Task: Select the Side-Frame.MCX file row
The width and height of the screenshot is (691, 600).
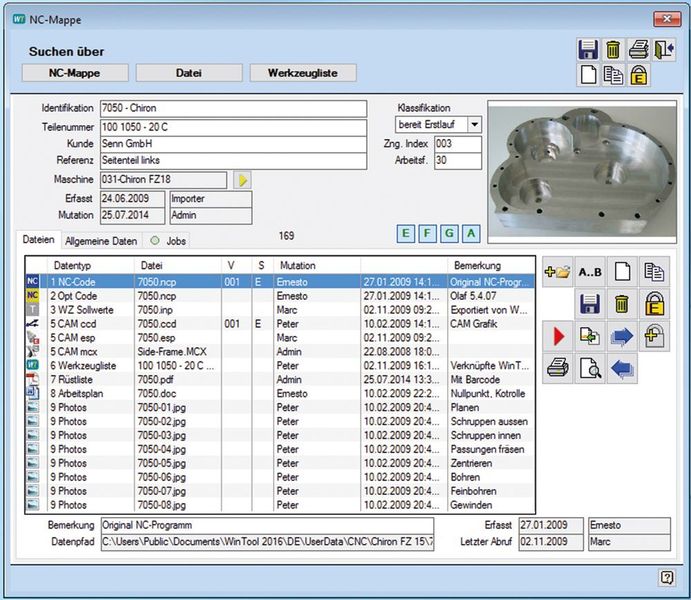Action: pyautogui.click(x=280, y=352)
